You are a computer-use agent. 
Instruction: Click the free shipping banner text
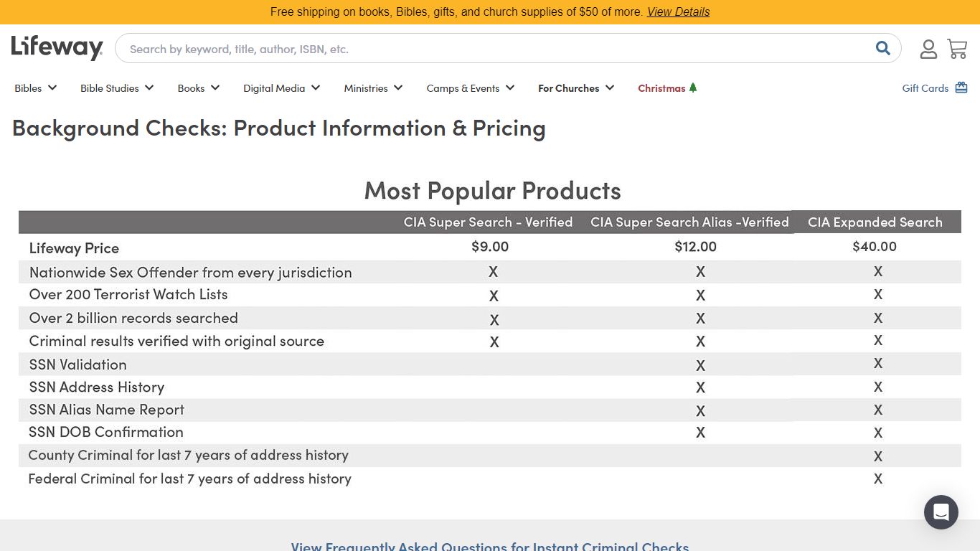[456, 12]
